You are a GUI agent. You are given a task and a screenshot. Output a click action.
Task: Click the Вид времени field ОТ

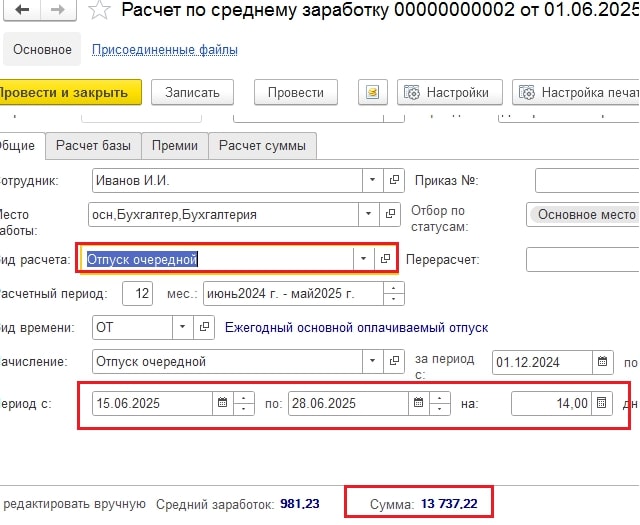[132, 327]
